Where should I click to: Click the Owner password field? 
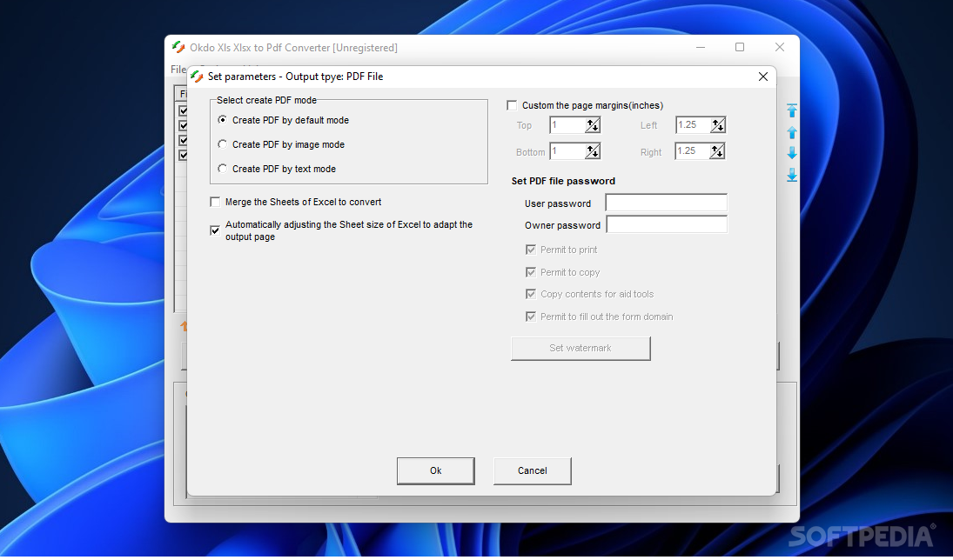[667, 224]
